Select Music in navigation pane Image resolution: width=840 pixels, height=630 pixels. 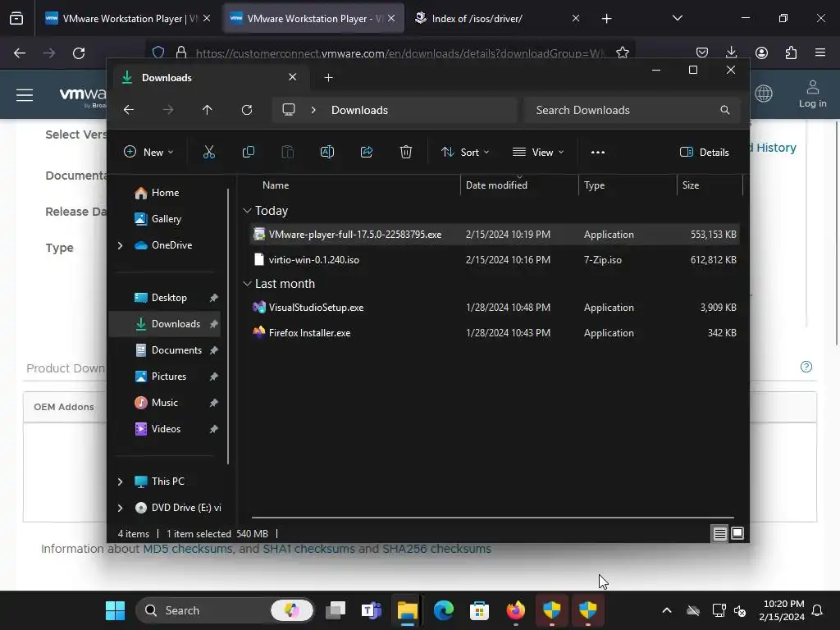coord(166,403)
